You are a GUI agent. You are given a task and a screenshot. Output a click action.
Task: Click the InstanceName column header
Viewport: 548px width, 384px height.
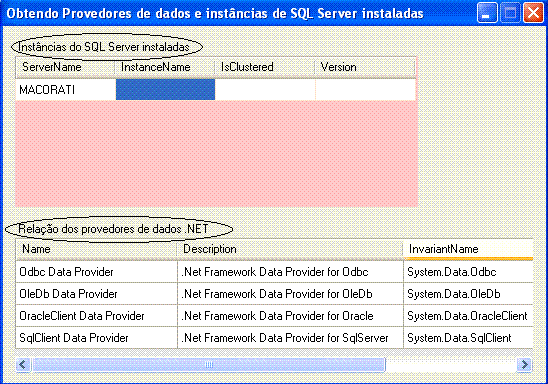165,67
